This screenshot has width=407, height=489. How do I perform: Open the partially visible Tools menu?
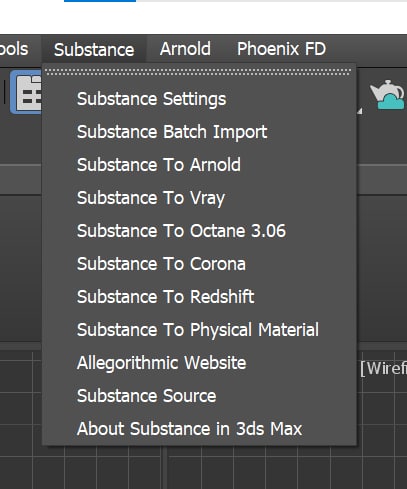pos(14,49)
